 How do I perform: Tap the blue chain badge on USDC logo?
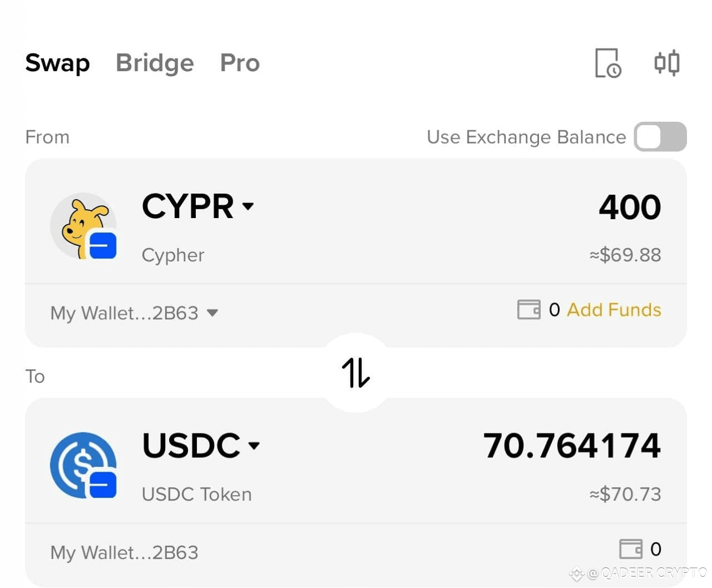(103, 485)
